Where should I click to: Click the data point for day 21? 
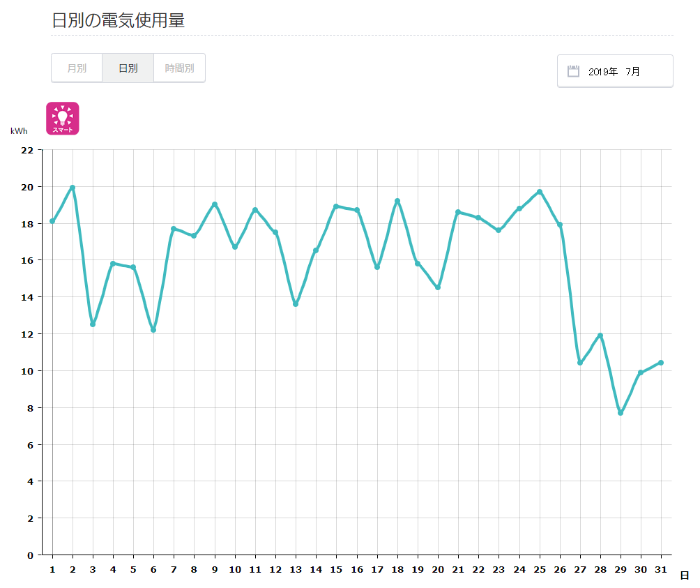[458, 212]
